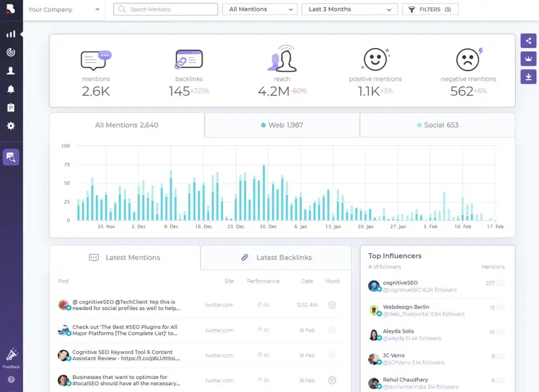Click the share icon on the right edge

pyautogui.click(x=529, y=40)
